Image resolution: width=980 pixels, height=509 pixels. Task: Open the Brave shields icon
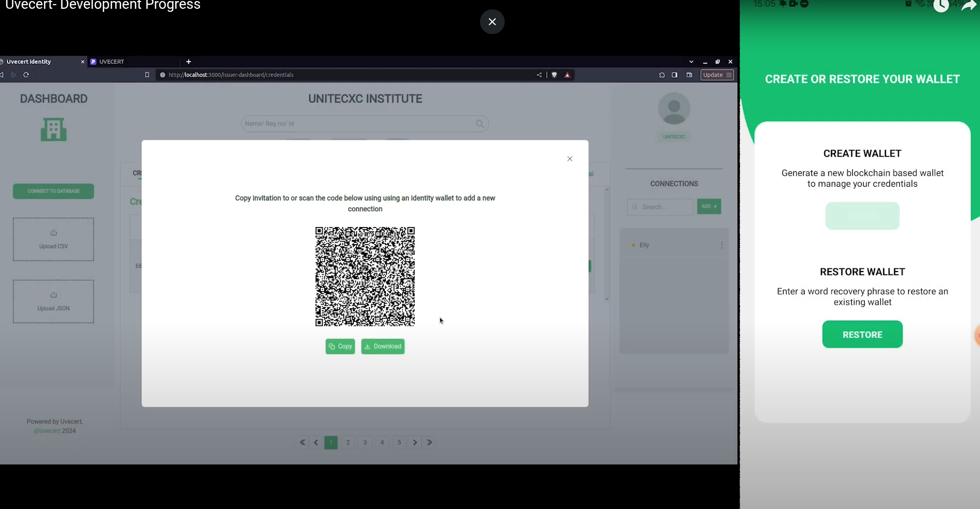[x=554, y=75]
